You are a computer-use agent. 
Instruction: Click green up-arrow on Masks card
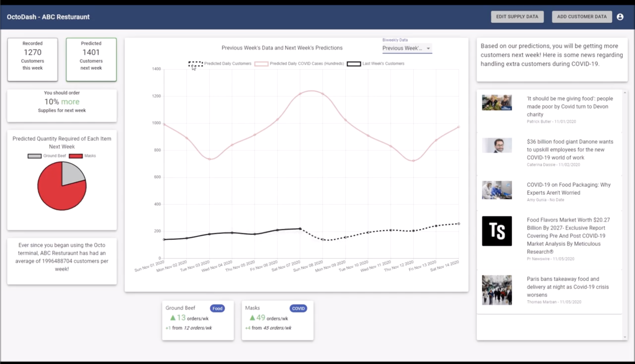tap(252, 318)
